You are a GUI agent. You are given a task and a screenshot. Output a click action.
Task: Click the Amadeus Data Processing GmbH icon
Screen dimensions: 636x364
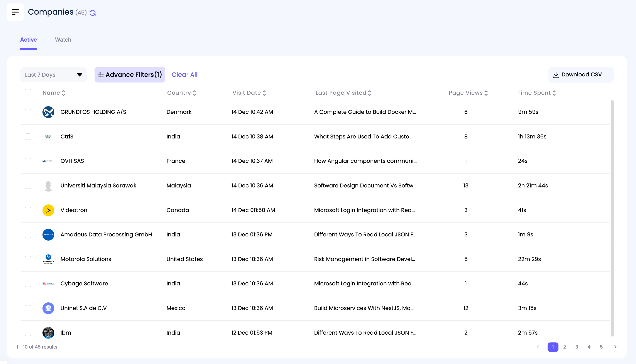click(x=48, y=234)
